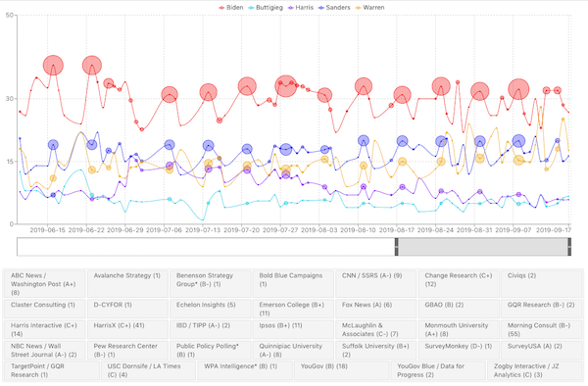
Task: Click the right handle of the range slider
Action: 569,247
